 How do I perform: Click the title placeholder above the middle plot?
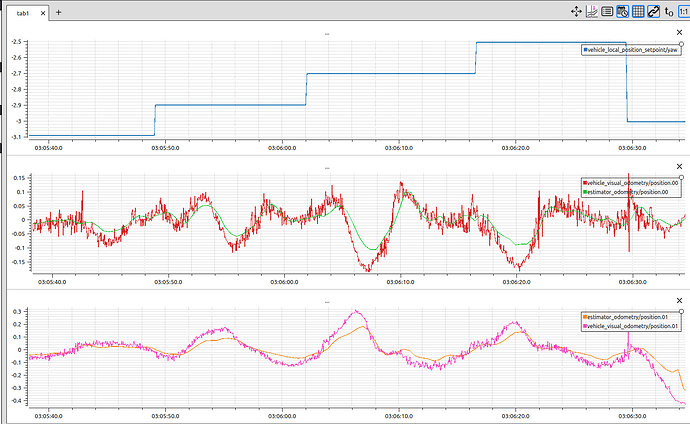[x=327, y=167]
